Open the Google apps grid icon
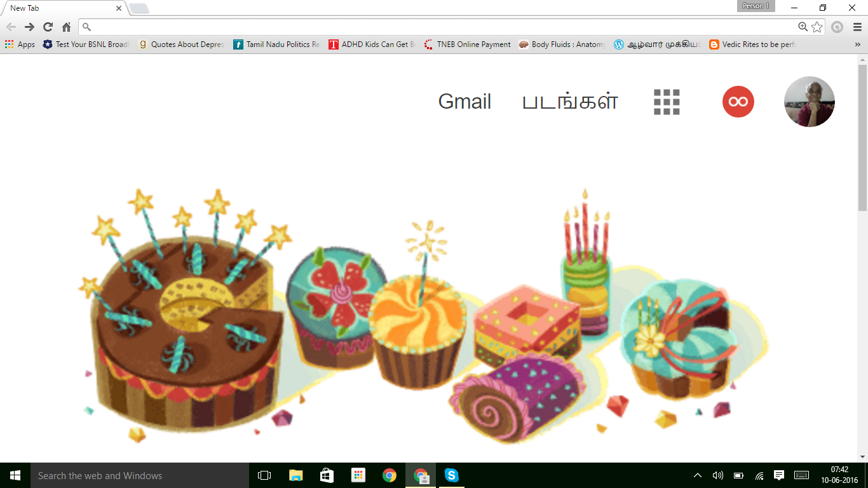 click(667, 102)
